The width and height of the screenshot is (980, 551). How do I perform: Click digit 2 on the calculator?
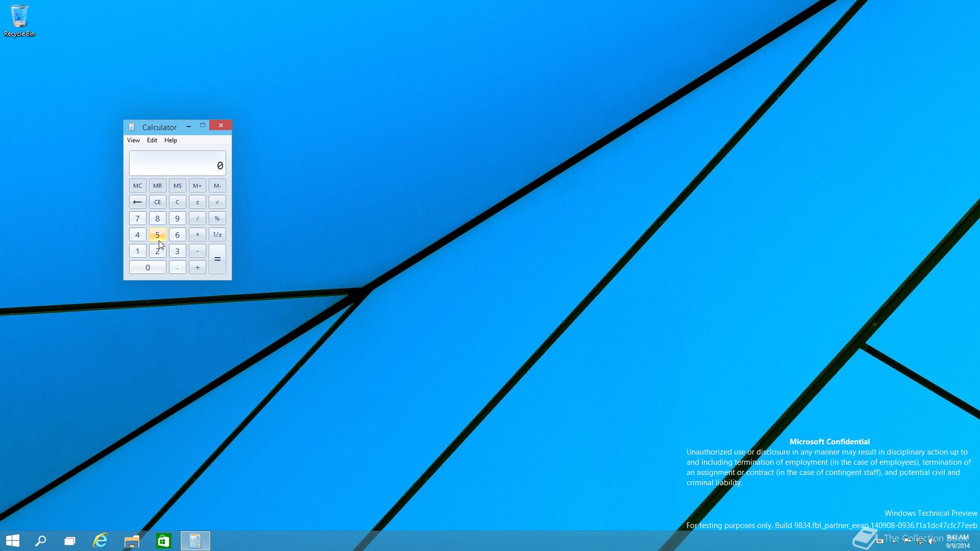pyautogui.click(x=157, y=251)
